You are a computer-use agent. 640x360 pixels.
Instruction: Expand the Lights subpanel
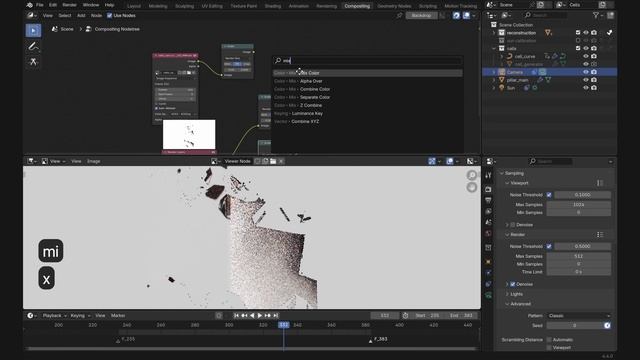click(x=507, y=294)
